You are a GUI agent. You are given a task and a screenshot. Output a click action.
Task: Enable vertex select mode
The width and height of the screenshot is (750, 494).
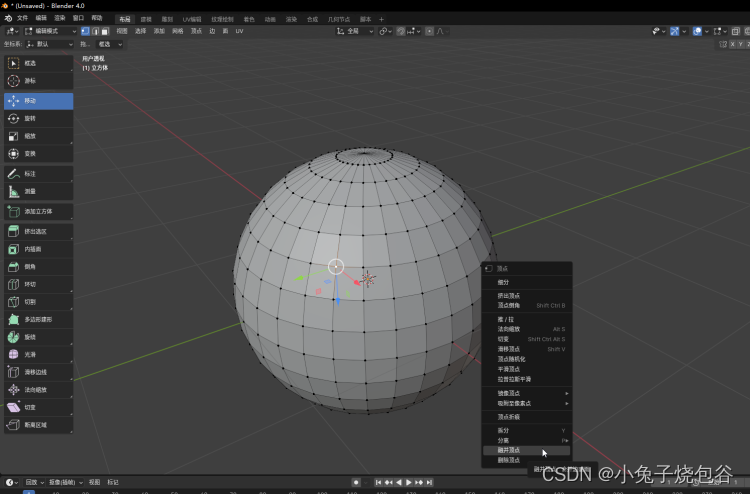(85, 31)
